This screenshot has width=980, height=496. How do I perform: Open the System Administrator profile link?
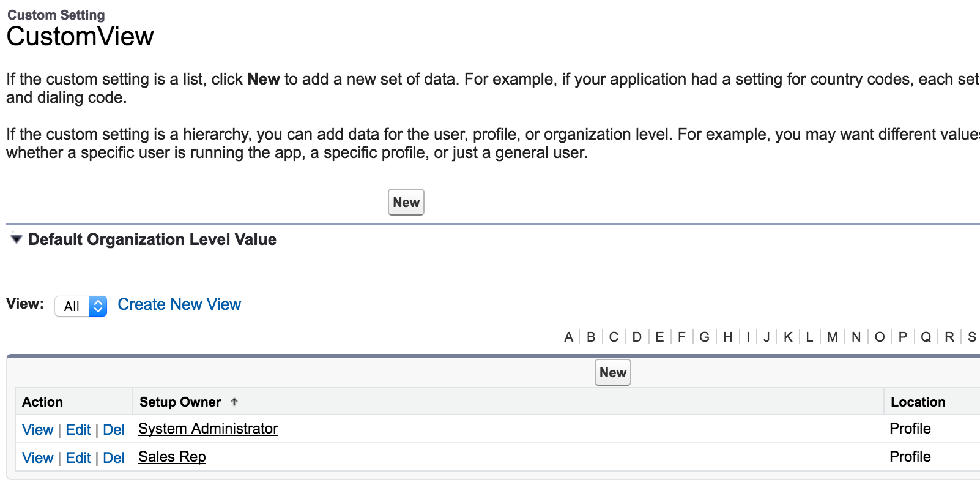[x=208, y=429]
